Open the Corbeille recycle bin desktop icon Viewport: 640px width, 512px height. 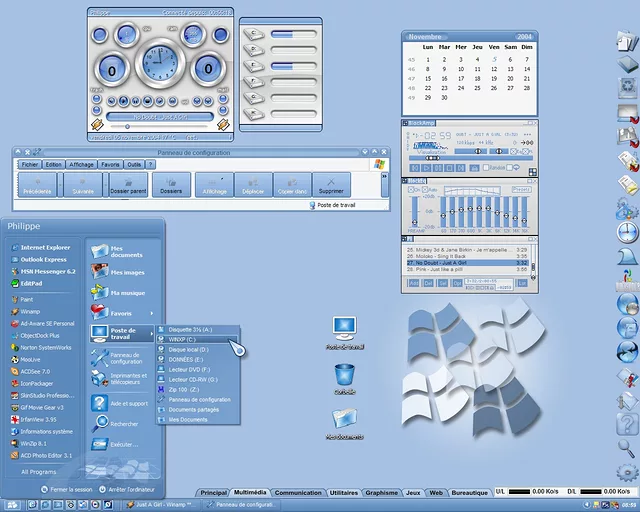(345, 378)
